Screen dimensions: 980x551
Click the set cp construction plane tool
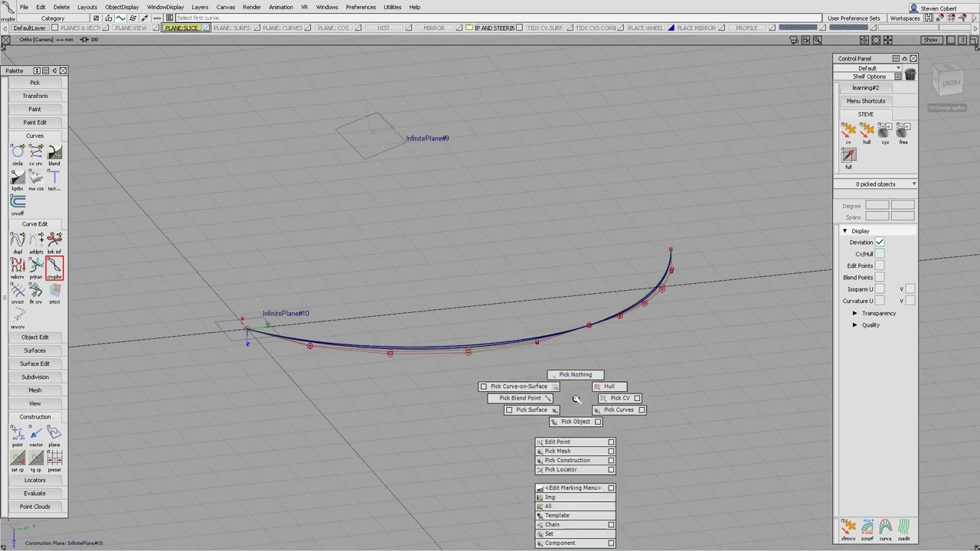click(x=18, y=459)
